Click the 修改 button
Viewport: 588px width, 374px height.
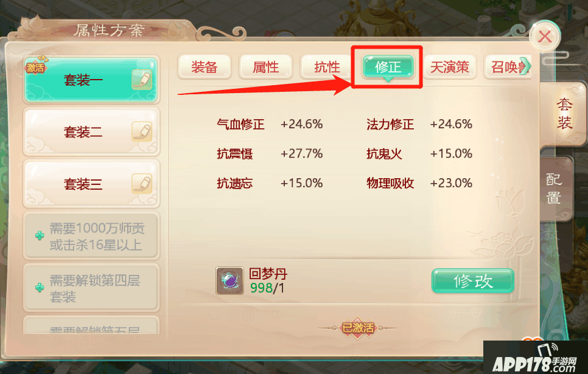tap(472, 281)
